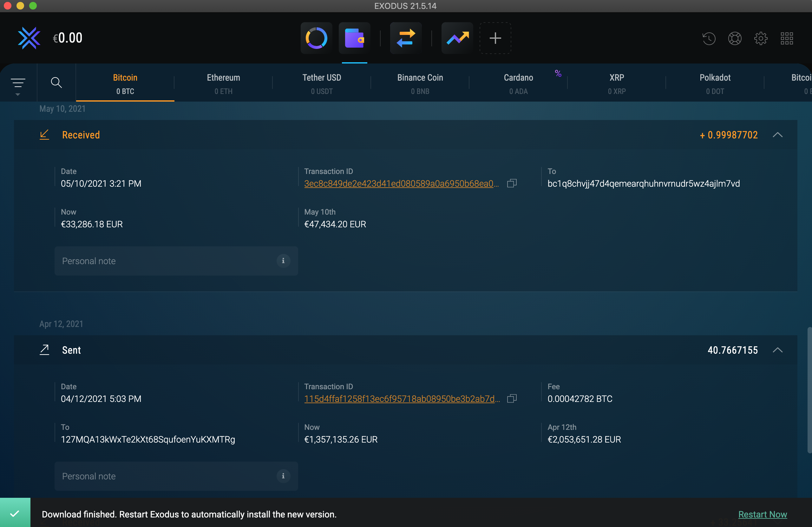This screenshot has width=812, height=527.
Task: Click info icon in Sent personal note
Action: (283, 476)
